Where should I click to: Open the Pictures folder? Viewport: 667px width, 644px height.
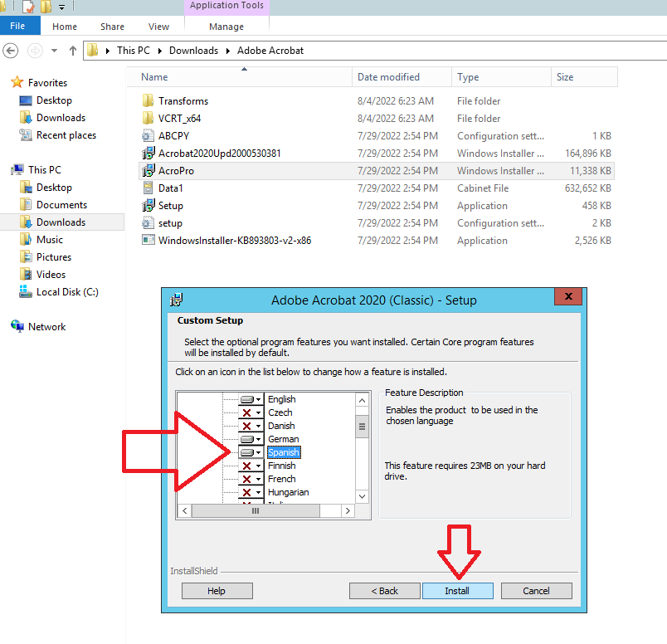pyautogui.click(x=54, y=257)
